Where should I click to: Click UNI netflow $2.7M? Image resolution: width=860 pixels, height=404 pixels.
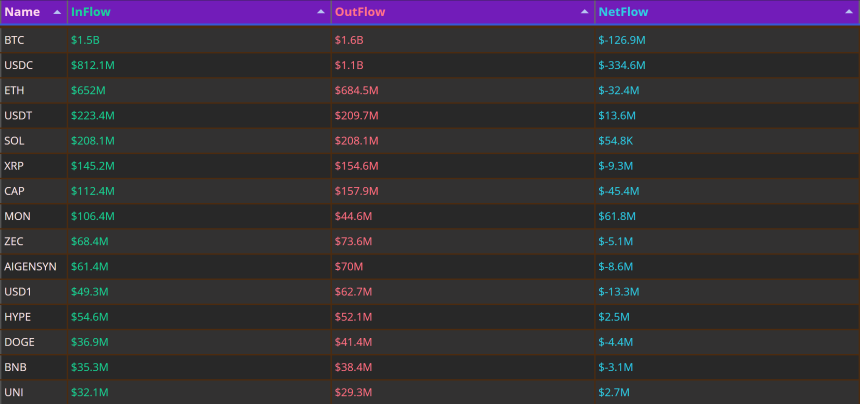pyautogui.click(x=614, y=393)
